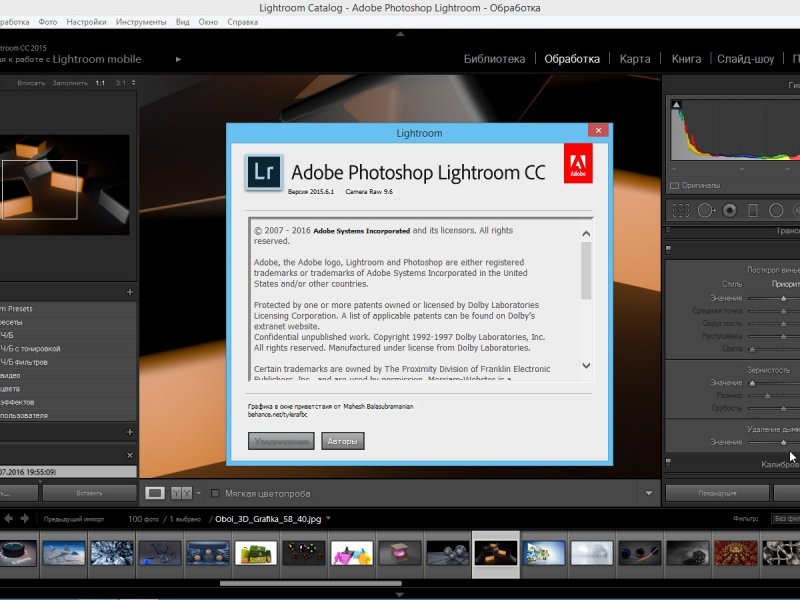Switch to Библиотека module

click(494, 59)
